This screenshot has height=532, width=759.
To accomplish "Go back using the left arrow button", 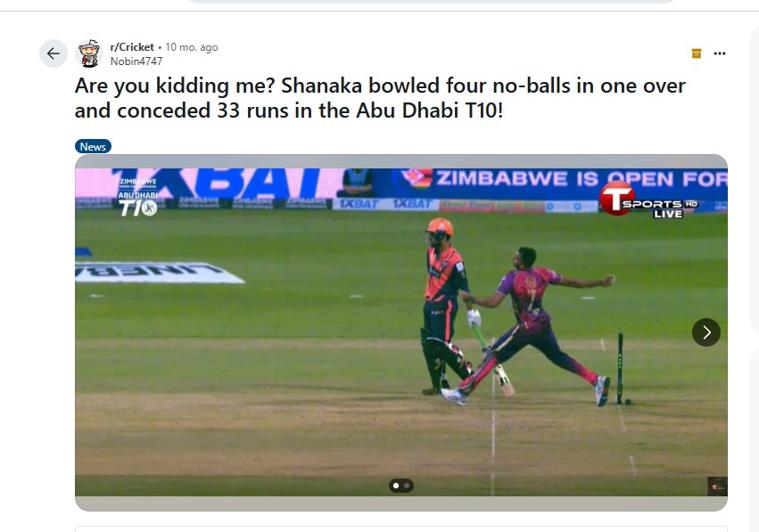I will [54, 53].
